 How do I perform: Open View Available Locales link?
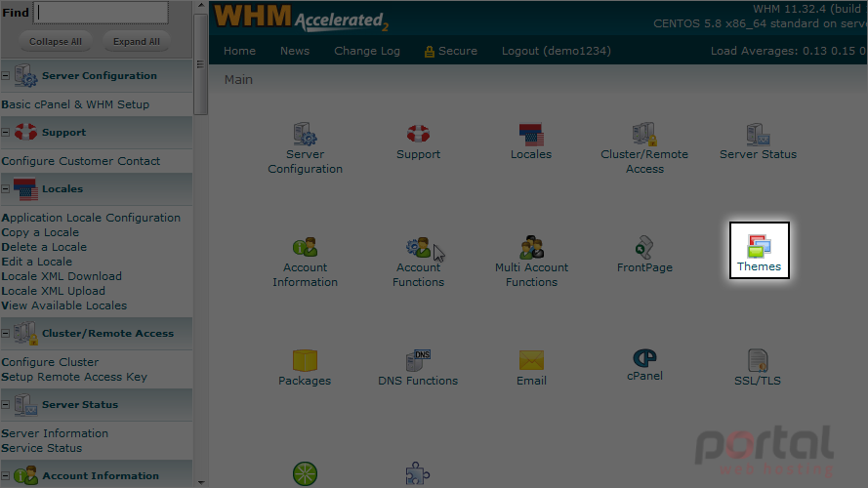(x=63, y=305)
